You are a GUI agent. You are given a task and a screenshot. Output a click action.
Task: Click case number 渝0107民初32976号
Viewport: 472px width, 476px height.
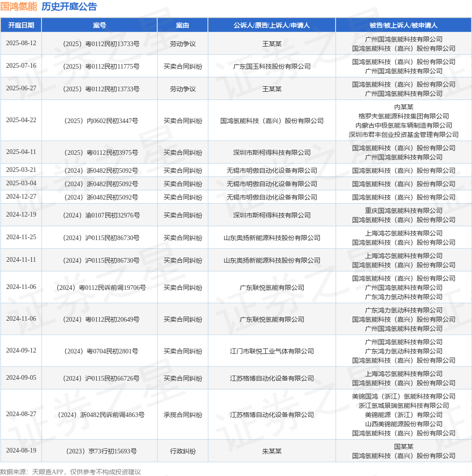[101, 215]
